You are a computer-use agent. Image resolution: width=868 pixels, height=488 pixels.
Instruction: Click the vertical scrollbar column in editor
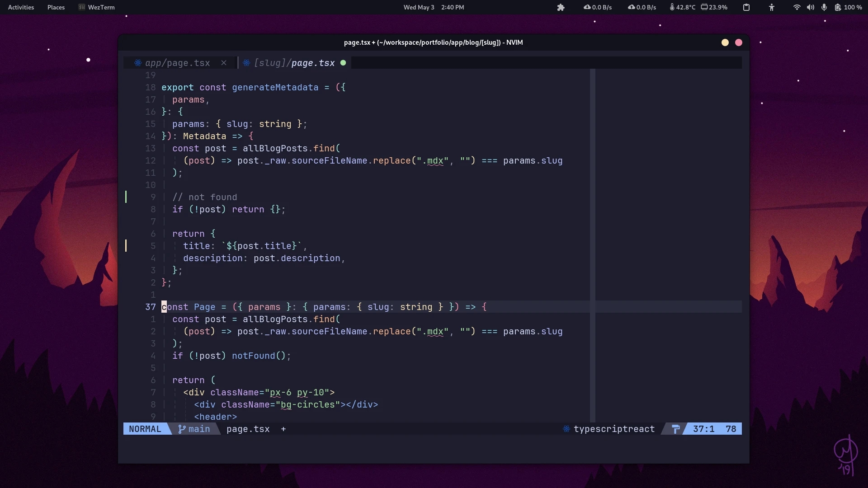point(593,245)
